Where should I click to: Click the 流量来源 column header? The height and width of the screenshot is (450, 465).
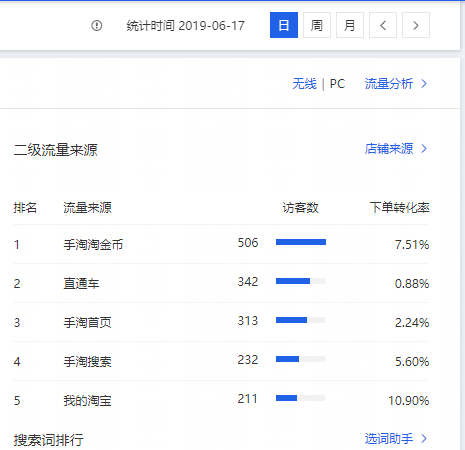[87, 208]
